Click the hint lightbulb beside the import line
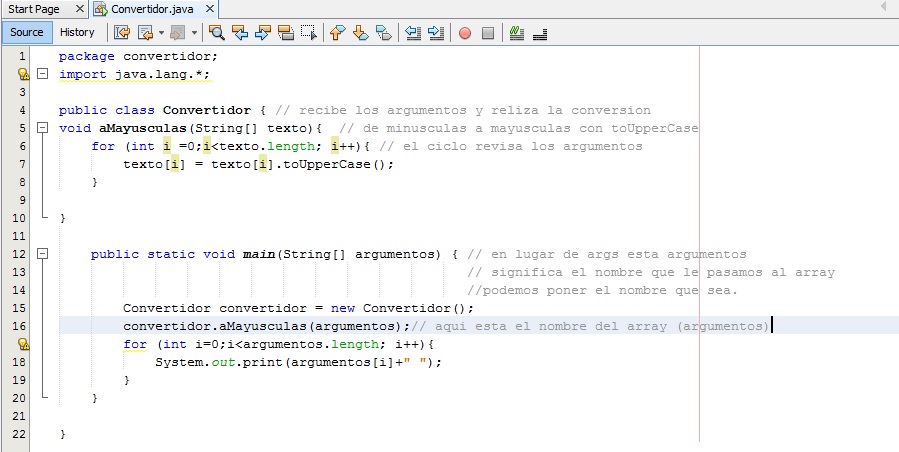 tap(22, 74)
